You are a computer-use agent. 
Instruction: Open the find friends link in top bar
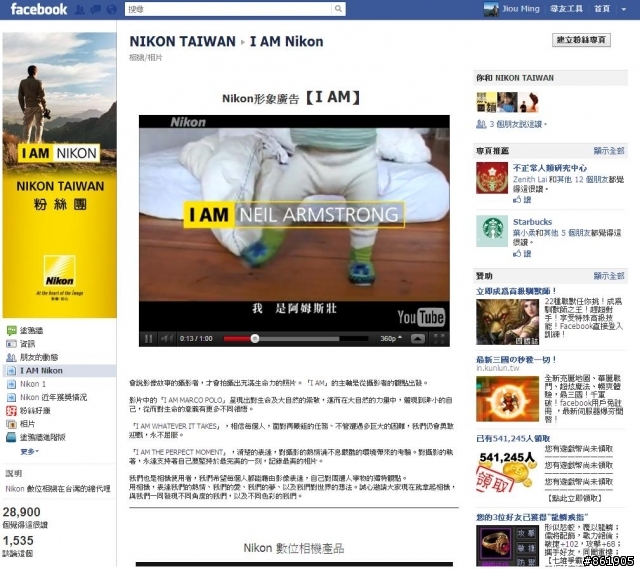(567, 9)
